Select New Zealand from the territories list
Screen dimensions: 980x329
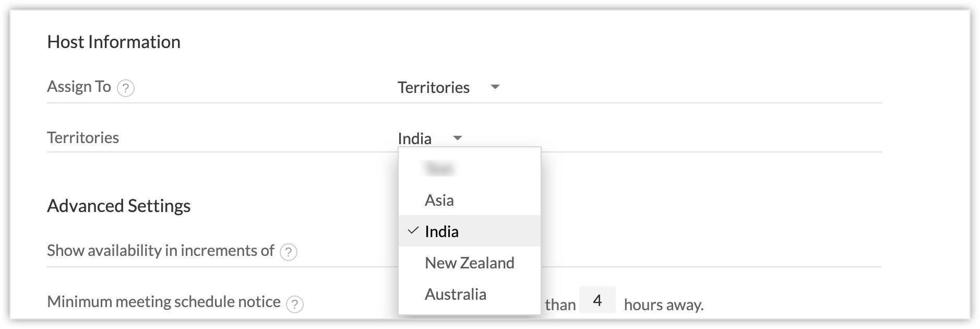(469, 263)
